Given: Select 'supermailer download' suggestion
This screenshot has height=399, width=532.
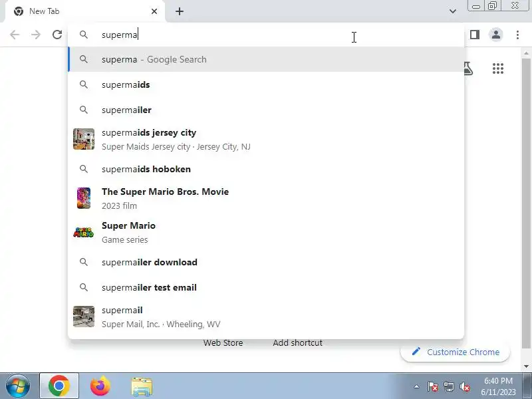Looking at the screenshot, I should tap(266, 262).
